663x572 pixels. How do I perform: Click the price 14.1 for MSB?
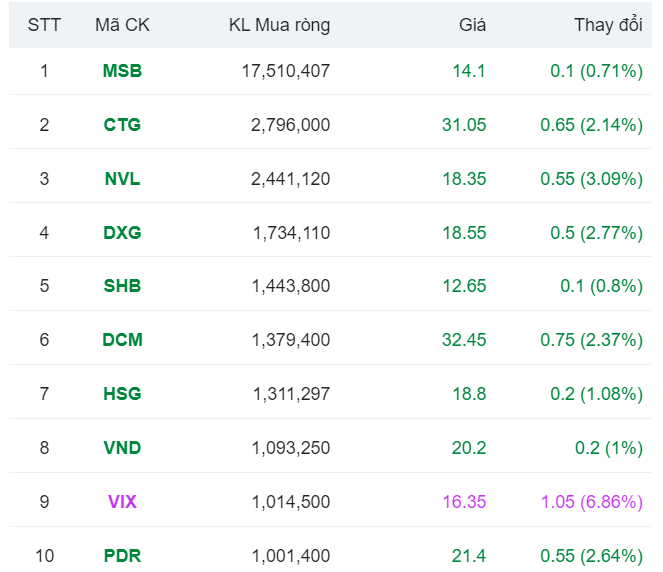(469, 71)
